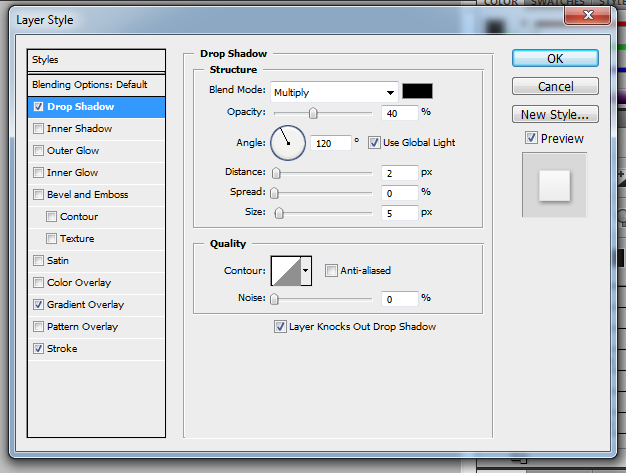
Task: Click the Spread slider handle
Action: [x=274, y=193]
